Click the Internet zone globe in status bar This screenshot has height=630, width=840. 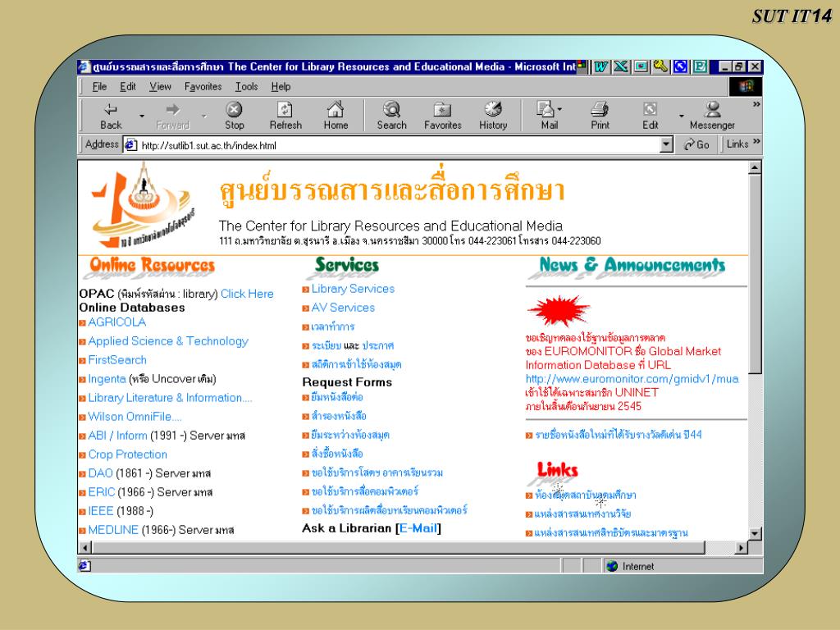[612, 566]
